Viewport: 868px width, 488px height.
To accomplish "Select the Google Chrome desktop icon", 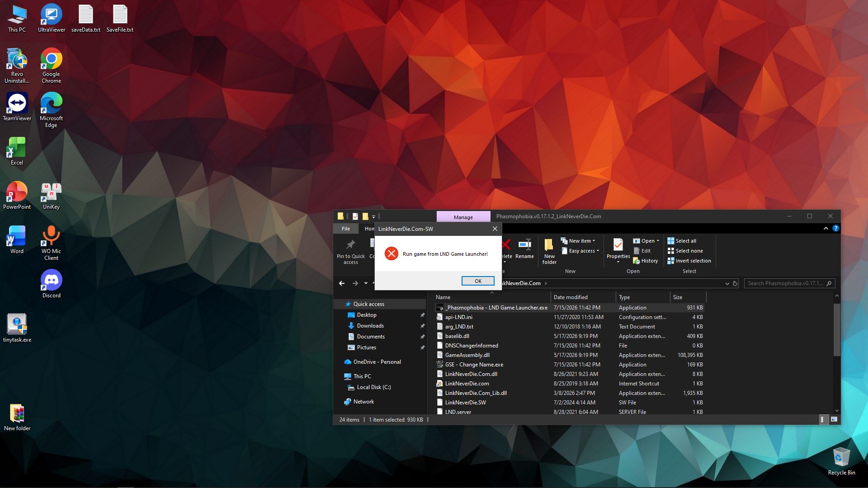I will [51, 66].
